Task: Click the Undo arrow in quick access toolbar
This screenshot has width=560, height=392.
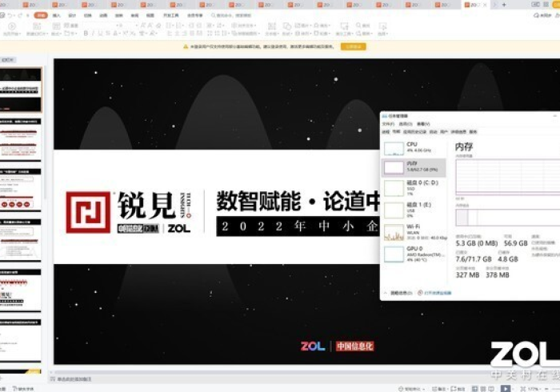Action: point(10,15)
